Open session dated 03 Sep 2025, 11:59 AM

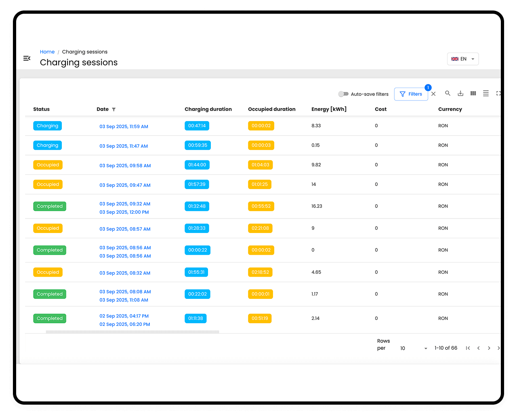pyautogui.click(x=124, y=126)
